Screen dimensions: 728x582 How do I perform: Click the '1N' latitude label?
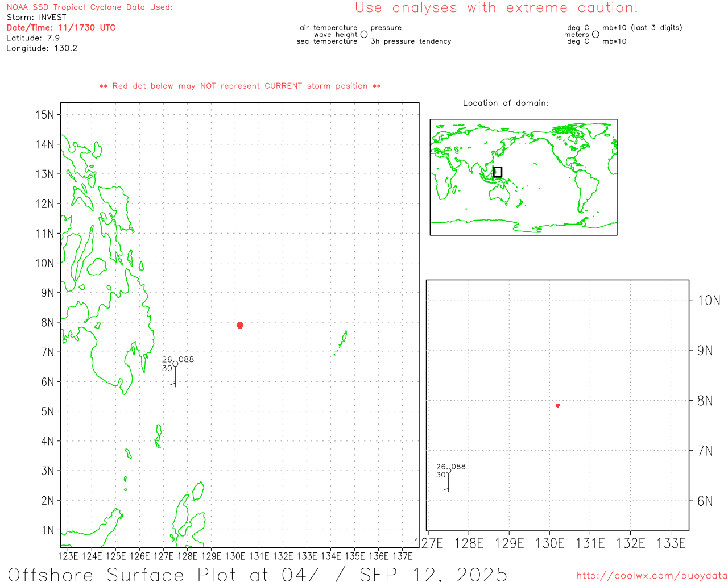pos(47,530)
